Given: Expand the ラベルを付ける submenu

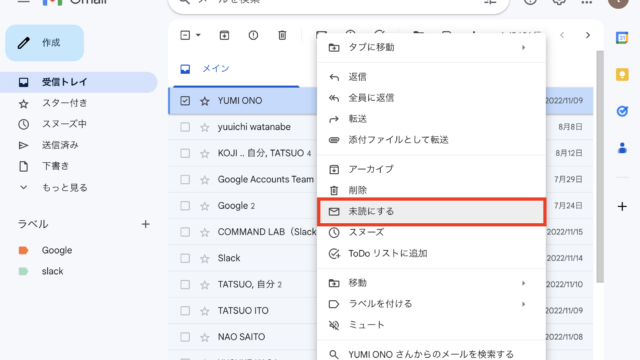Looking at the screenshot, I should (431, 304).
